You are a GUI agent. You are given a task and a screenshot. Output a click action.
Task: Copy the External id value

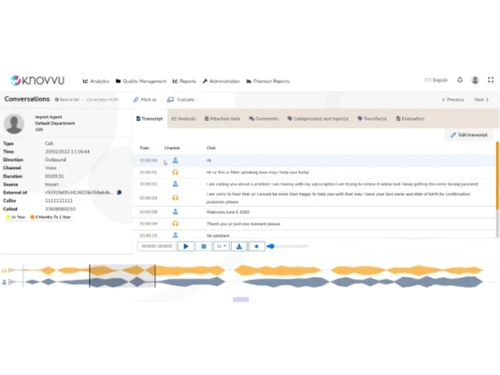click(119, 192)
